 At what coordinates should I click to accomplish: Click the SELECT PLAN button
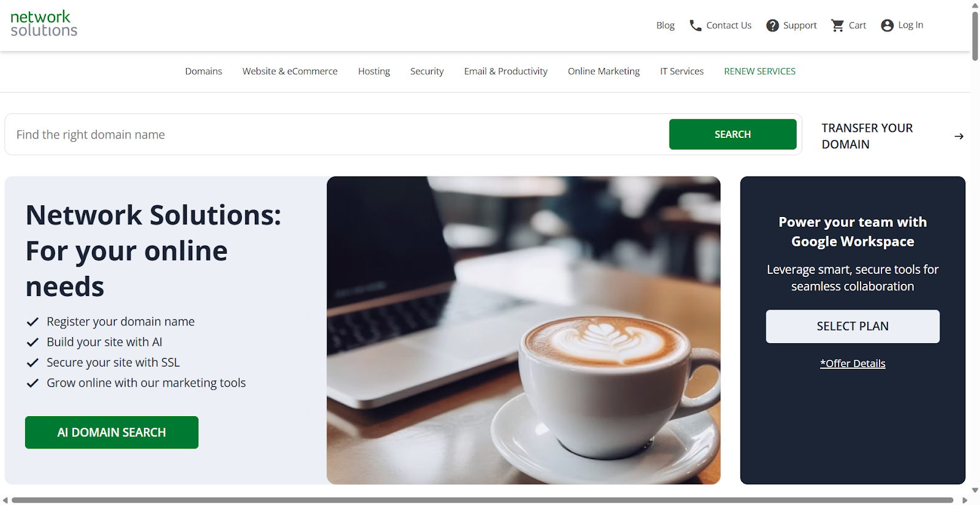(853, 326)
